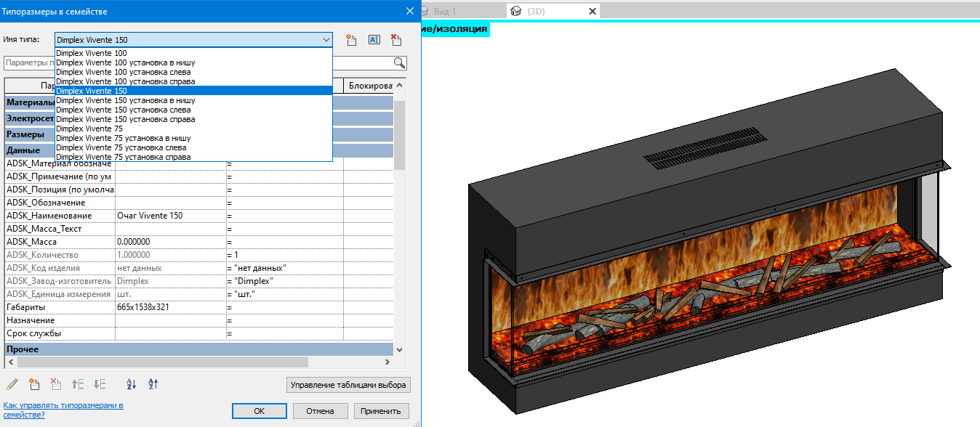Select the Назначение parameter row

point(199,320)
